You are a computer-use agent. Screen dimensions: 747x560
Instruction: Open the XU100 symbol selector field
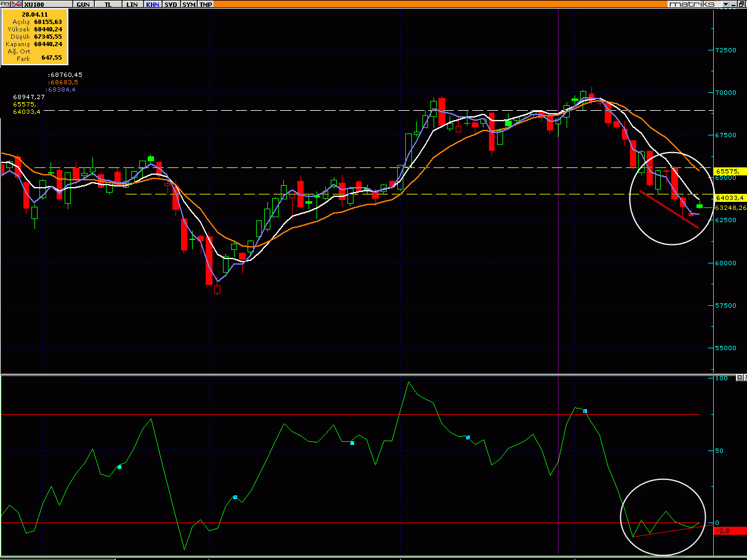[x=46, y=4]
